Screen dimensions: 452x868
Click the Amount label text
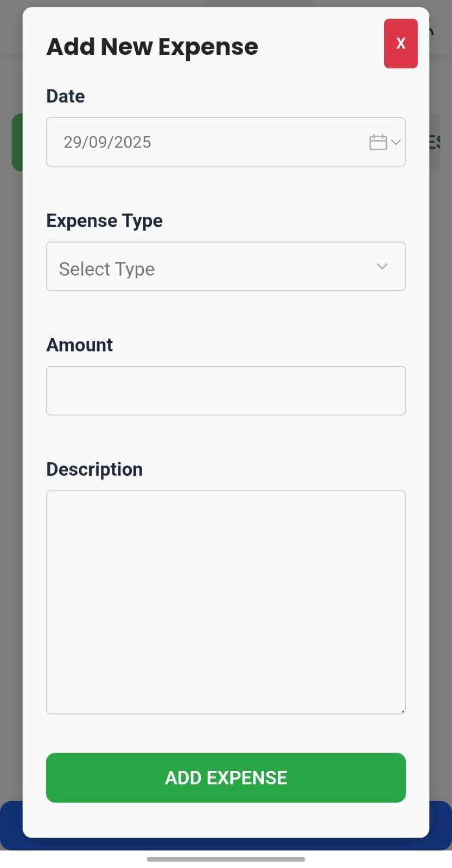tap(79, 344)
